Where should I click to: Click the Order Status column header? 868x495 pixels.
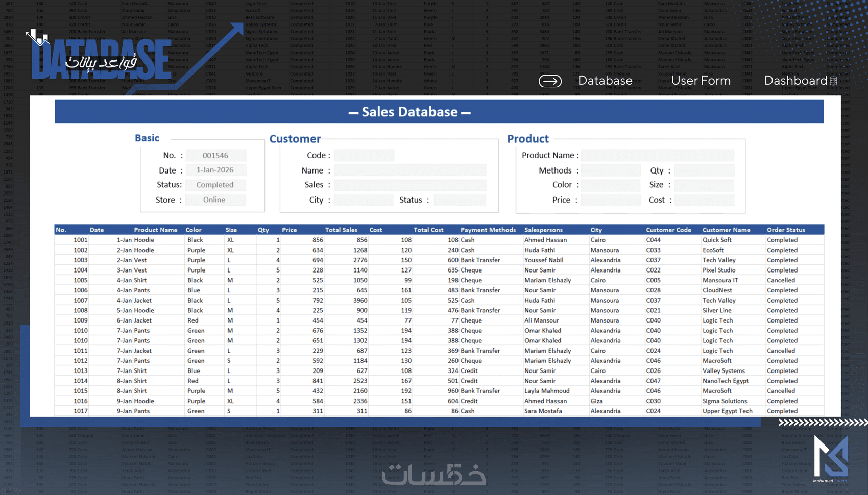tap(786, 230)
